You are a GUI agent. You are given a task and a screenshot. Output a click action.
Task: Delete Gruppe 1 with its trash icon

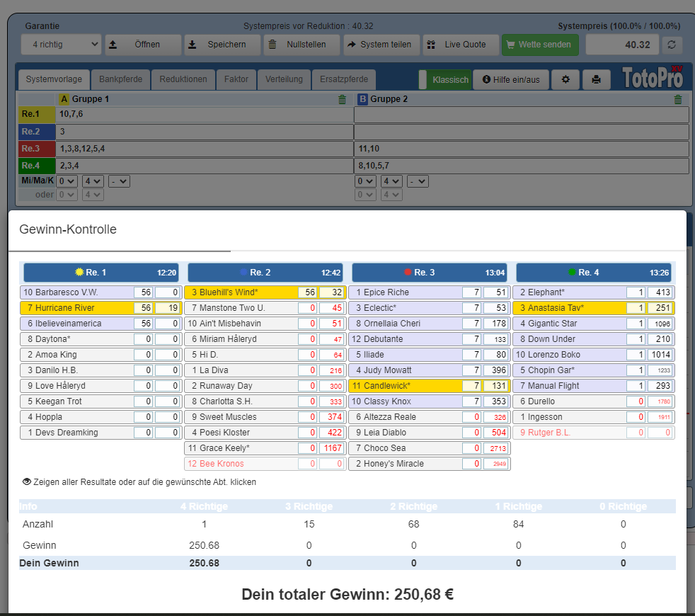click(342, 99)
